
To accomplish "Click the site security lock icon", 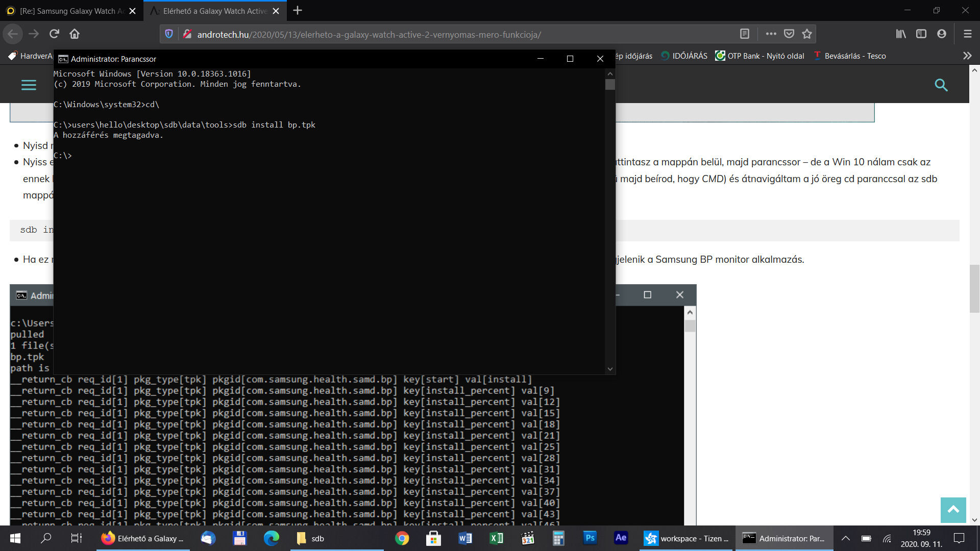I will pos(187,34).
